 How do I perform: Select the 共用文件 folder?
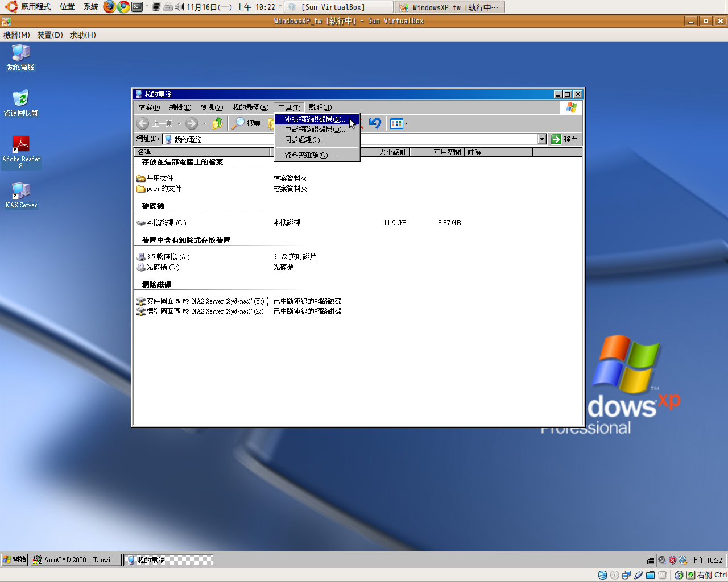pos(155,178)
